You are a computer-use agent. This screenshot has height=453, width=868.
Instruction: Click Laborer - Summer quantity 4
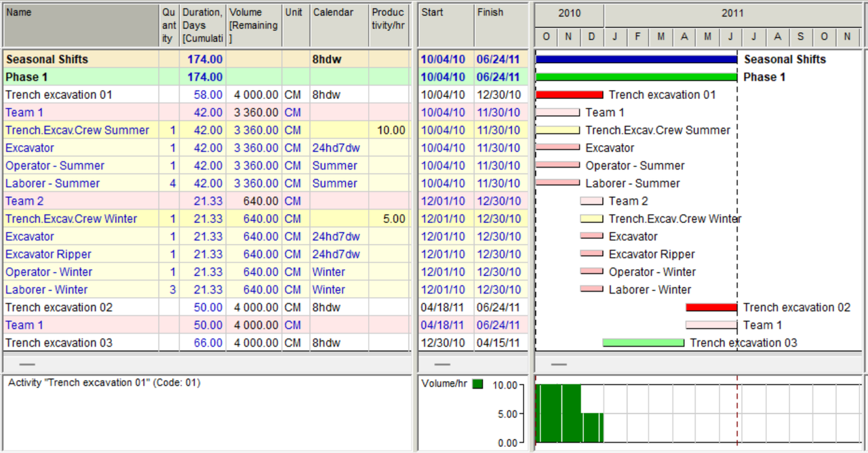click(x=172, y=183)
